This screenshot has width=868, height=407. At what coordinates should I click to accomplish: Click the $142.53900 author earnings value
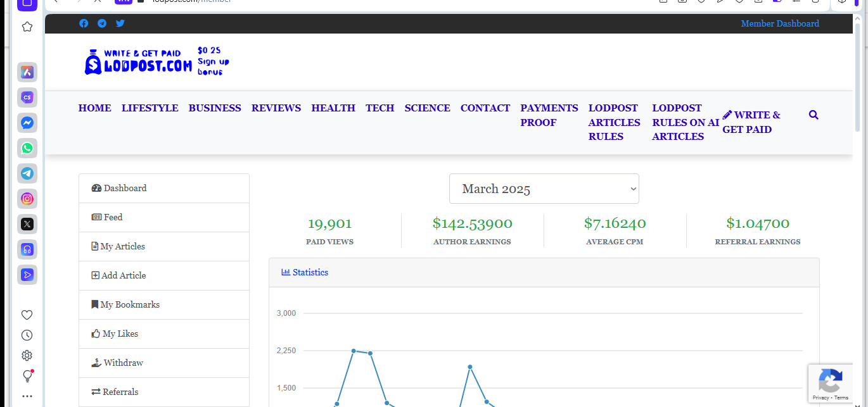(x=472, y=223)
